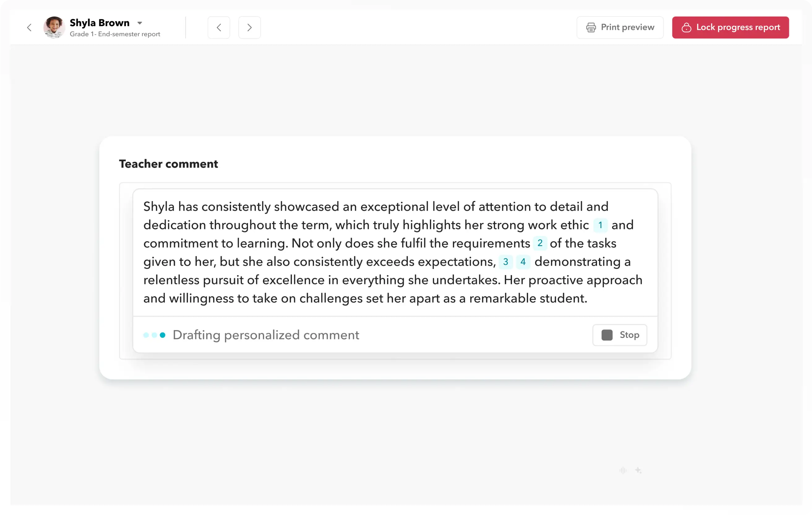Click the Grade 1- End-semester report subtitle
Image resolution: width=812 pixels, height=515 pixels.
pyautogui.click(x=115, y=34)
